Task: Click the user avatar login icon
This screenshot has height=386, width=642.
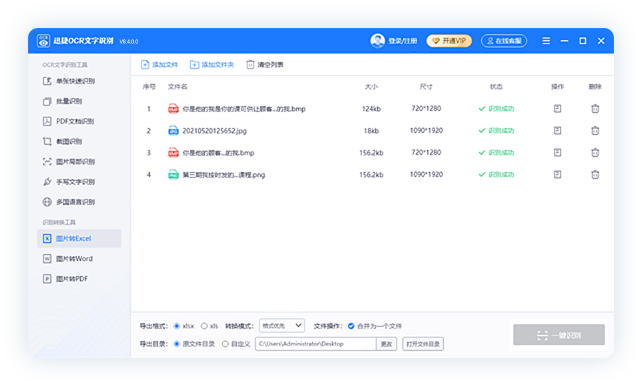Action: pos(377,41)
